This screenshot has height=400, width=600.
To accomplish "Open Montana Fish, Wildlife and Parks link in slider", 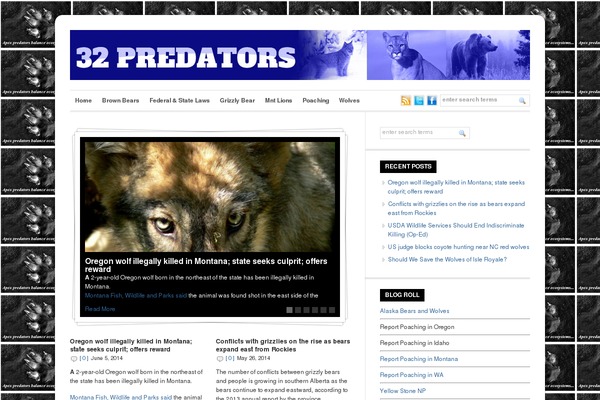I will click(x=136, y=296).
